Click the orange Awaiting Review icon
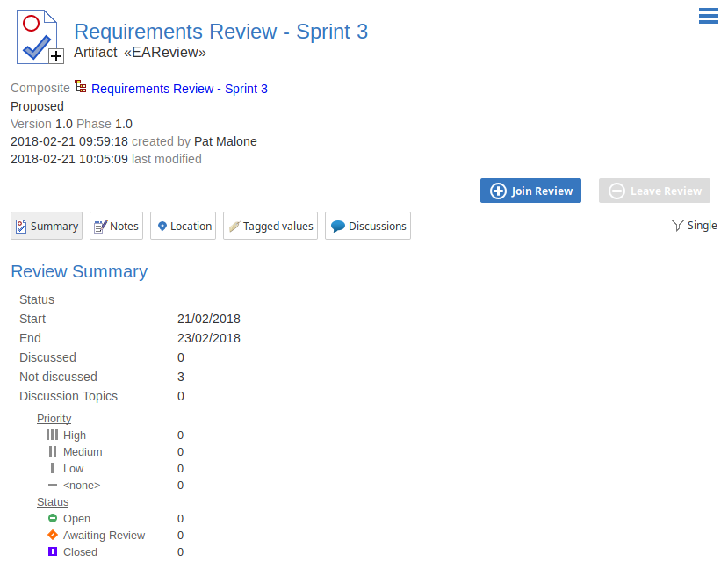Image resolution: width=728 pixels, height=576 pixels. 53,535
